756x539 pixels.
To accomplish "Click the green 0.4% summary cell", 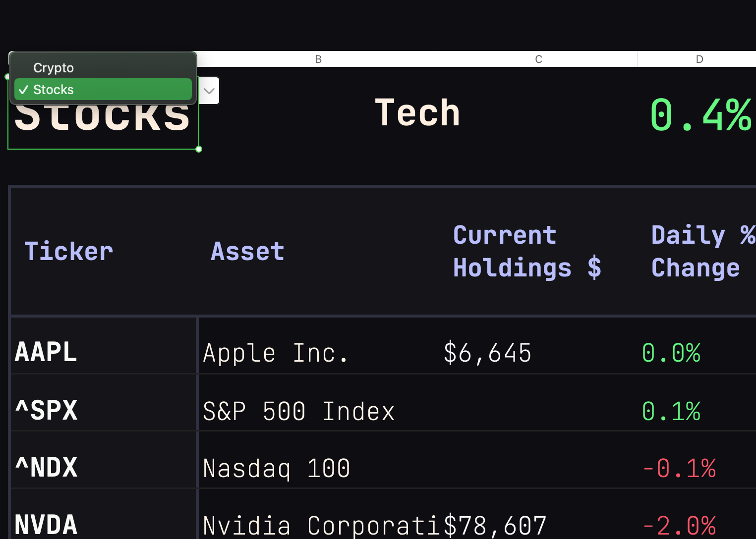I will 700,115.
